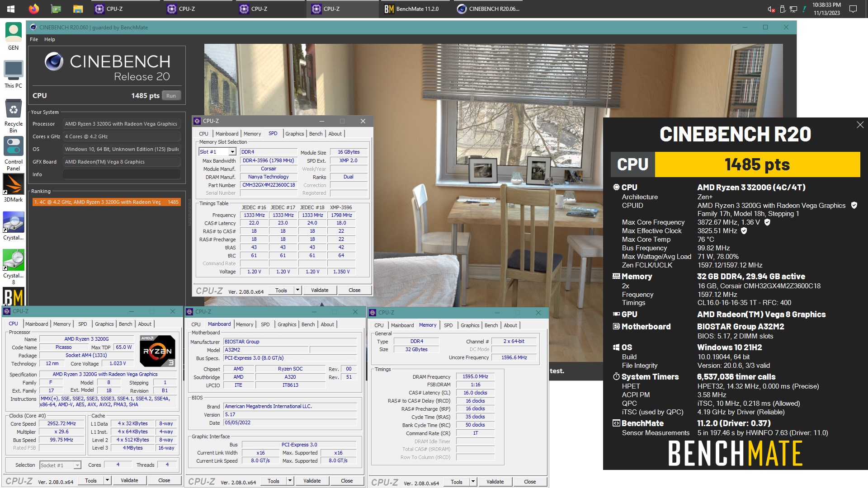Open the notification center icon
868x488 pixels.
[853, 9]
